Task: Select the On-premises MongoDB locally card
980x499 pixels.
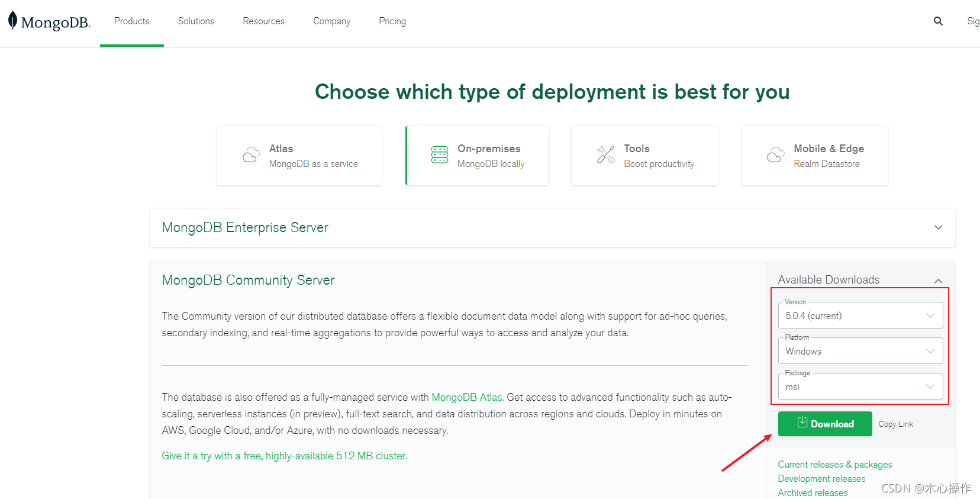Action: pos(477,156)
